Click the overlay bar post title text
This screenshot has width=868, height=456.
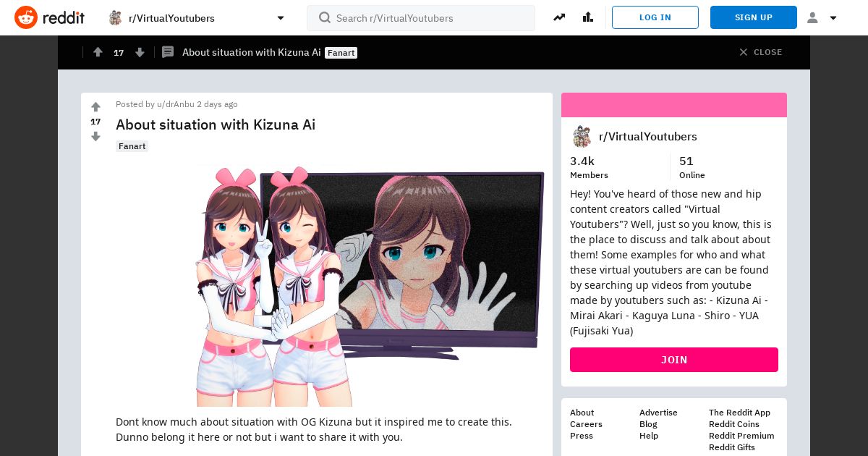[251, 52]
